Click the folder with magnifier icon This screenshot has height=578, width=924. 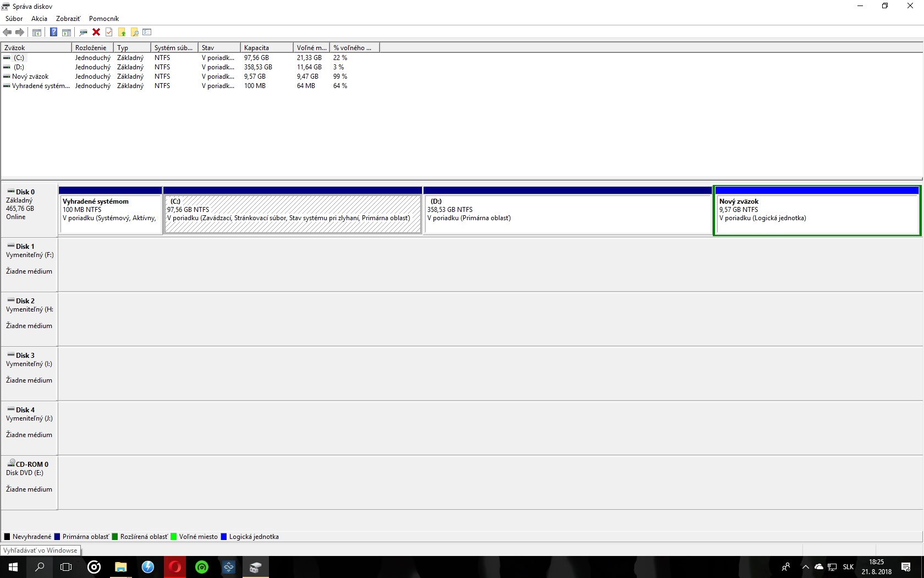(134, 32)
